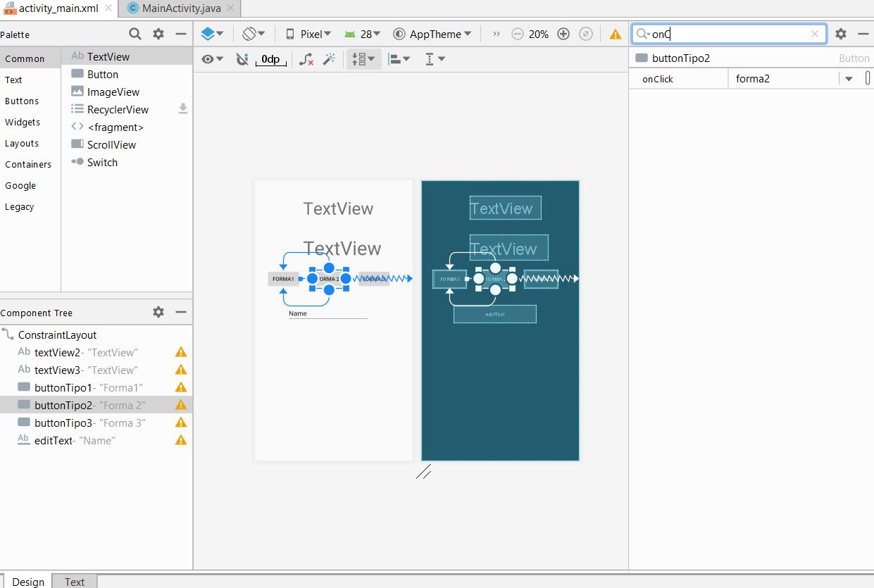Close the activity_main.xml tab
The image size is (874, 588).
108,8
